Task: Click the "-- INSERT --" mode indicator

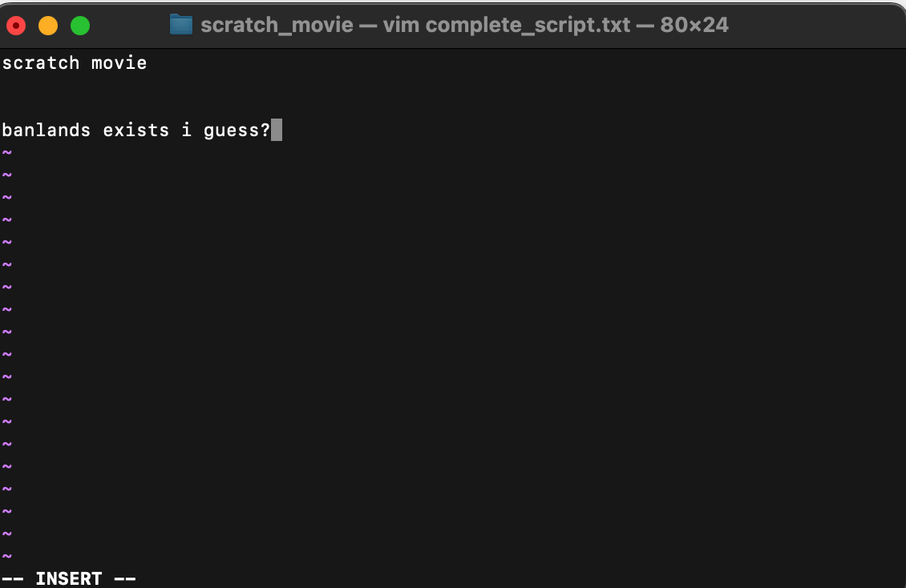Action: click(x=69, y=578)
